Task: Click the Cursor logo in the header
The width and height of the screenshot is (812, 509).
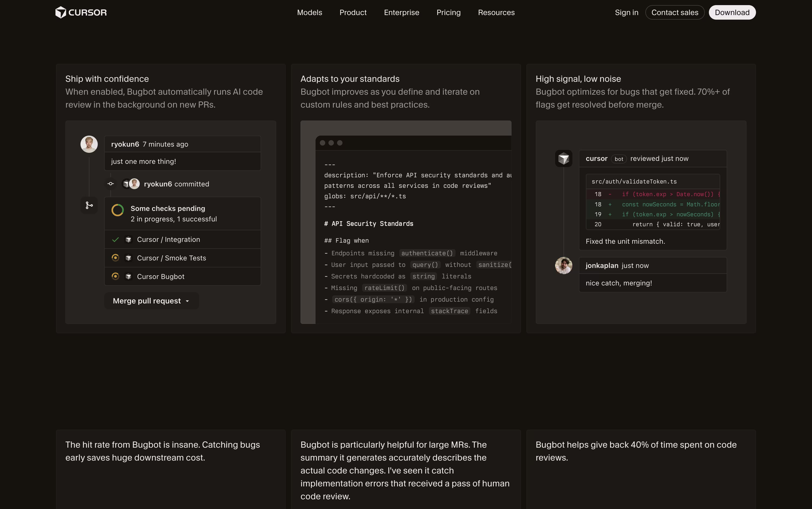Action: (81, 12)
